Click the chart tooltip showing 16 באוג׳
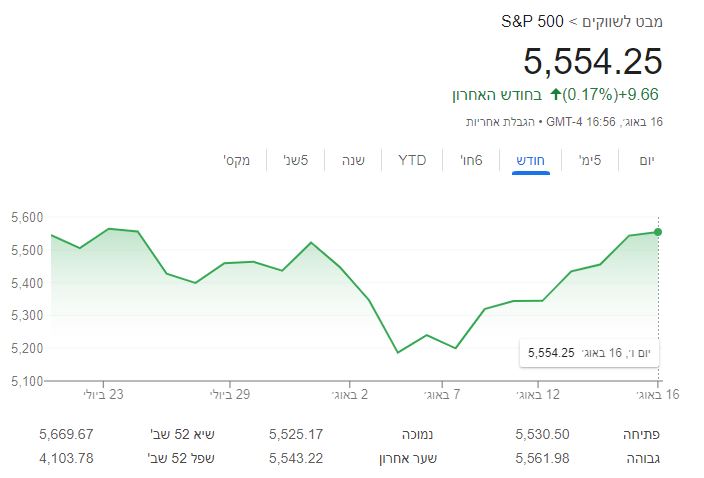The height and width of the screenshot is (478, 704). tap(591, 352)
